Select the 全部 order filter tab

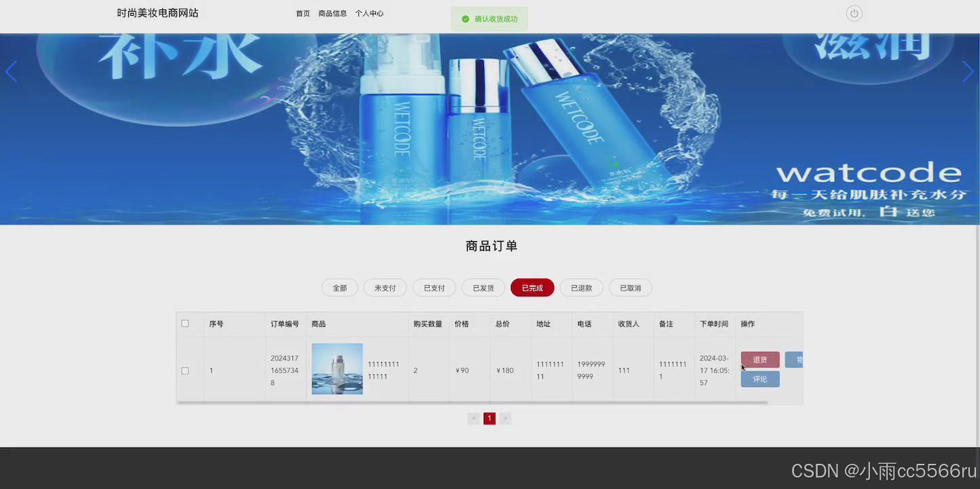(340, 288)
